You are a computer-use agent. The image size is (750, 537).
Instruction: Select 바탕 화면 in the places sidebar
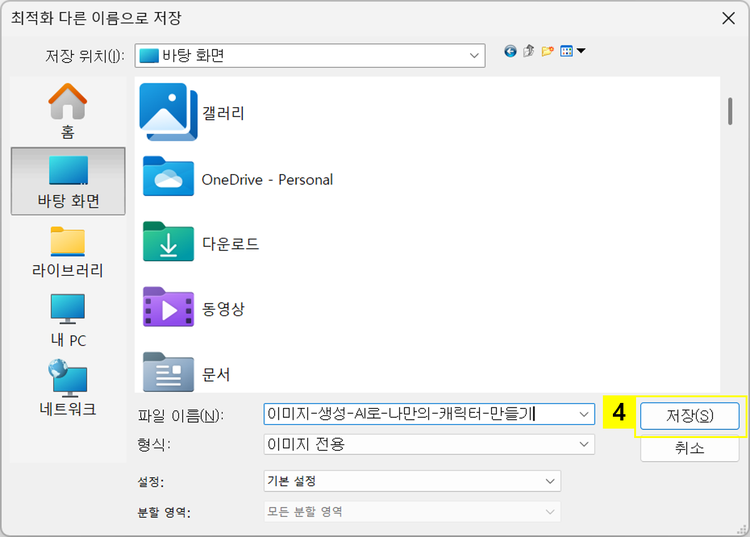tap(68, 181)
